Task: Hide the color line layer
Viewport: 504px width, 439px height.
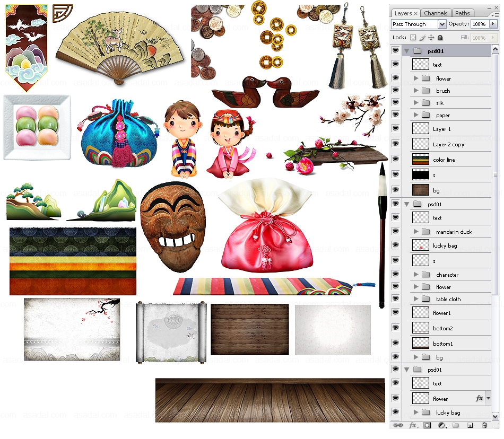Action: 395,159
